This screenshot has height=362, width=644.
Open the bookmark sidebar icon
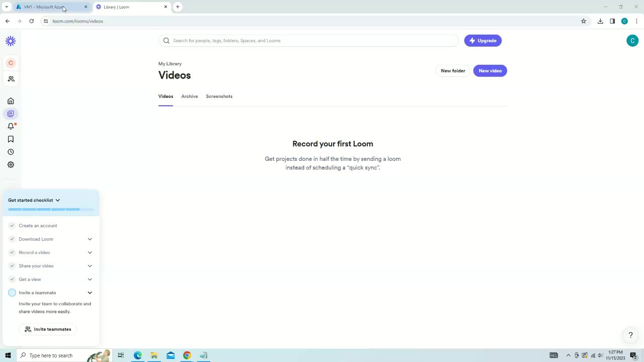[11, 139]
